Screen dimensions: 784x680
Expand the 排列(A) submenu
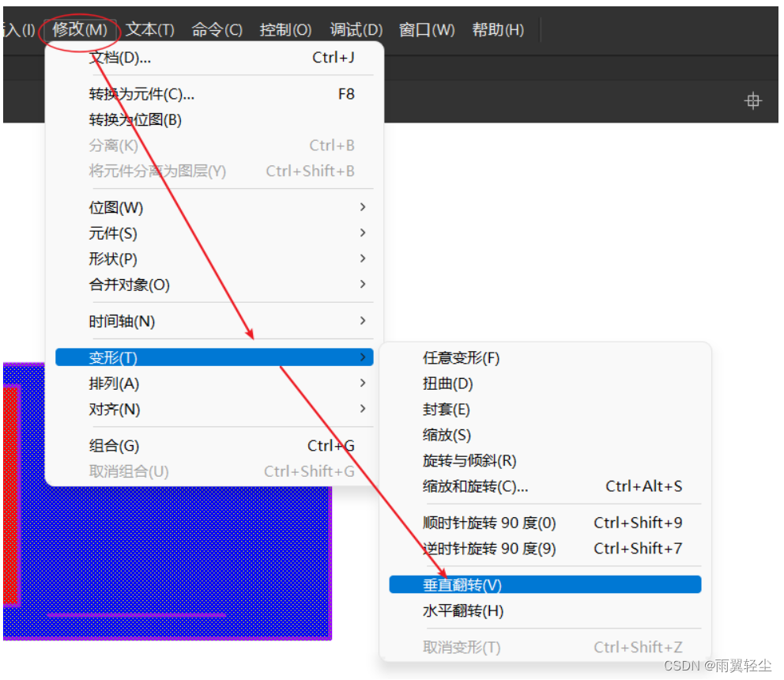click(x=214, y=383)
